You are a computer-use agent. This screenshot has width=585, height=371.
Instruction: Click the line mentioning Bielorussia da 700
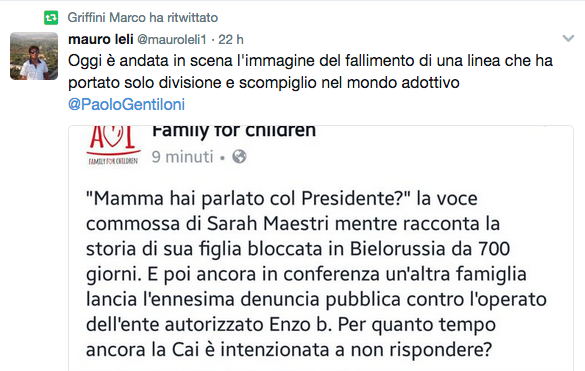298,249
